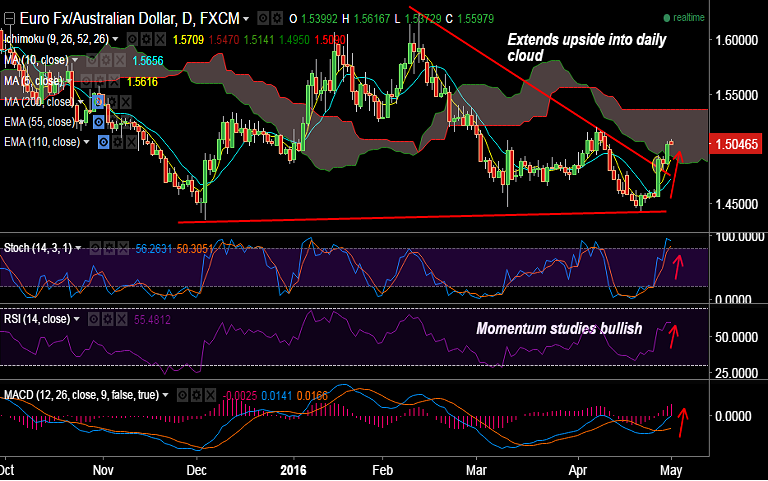Expand the Ichimoku dropdown arrow
Viewport: 768px width, 481px height.
coord(115,39)
